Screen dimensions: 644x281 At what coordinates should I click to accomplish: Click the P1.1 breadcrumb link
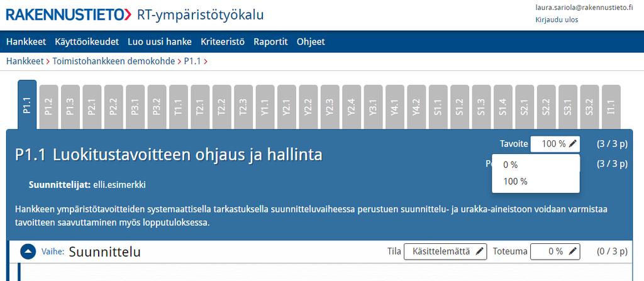(192, 62)
